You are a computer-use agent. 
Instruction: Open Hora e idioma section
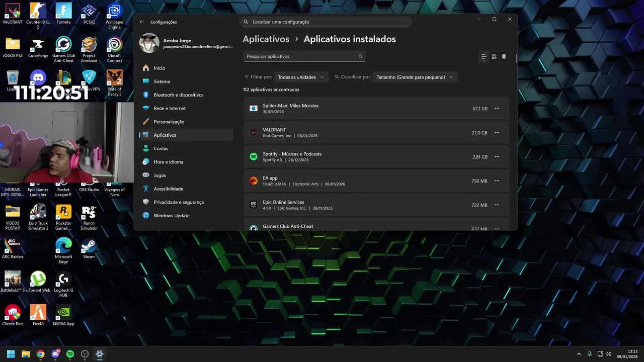[186, 162]
